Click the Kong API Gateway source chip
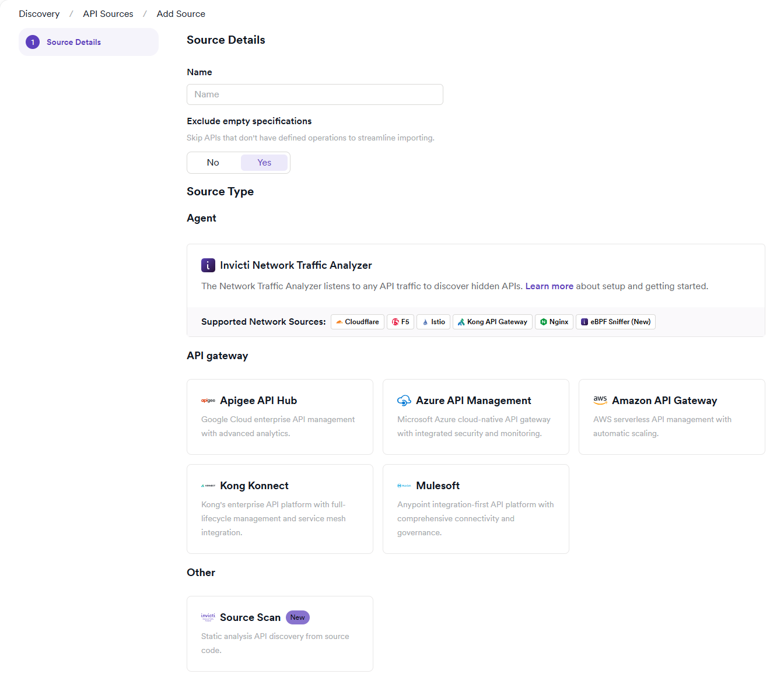The width and height of the screenshot is (784, 681). click(x=492, y=322)
